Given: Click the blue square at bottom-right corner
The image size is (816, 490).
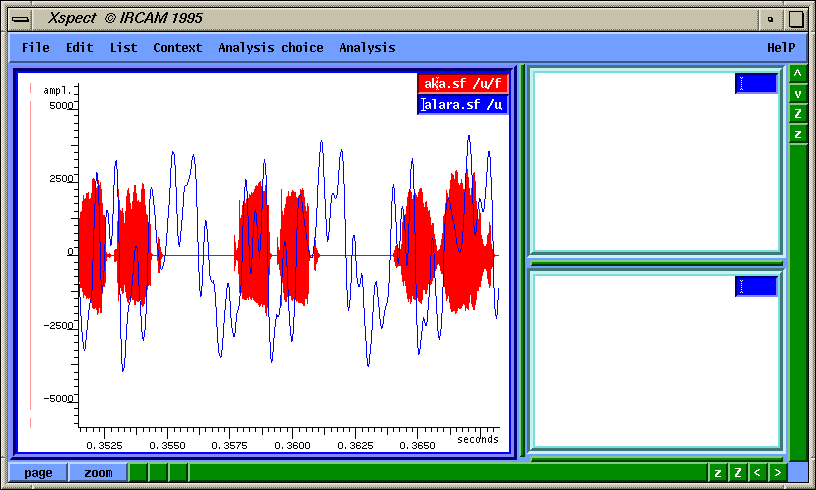Looking at the screenshot, I should [x=797, y=473].
